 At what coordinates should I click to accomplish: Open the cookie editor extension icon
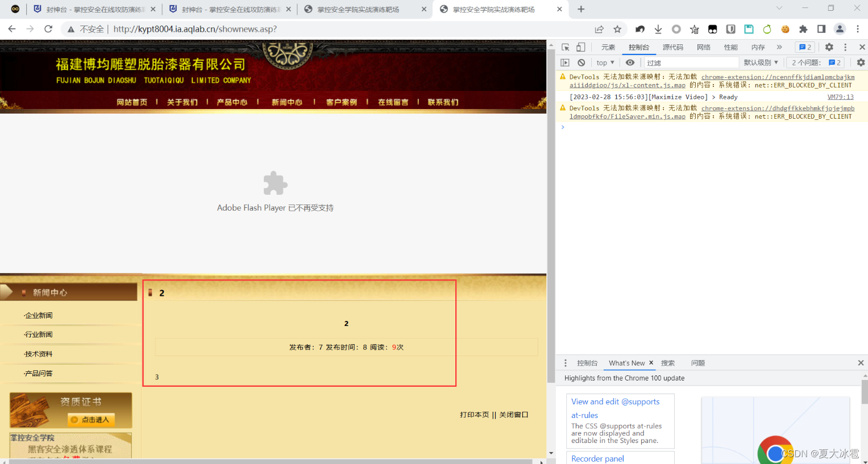coord(786,29)
